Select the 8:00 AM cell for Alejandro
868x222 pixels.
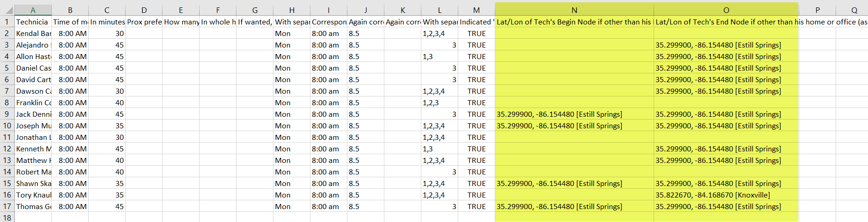click(x=70, y=45)
